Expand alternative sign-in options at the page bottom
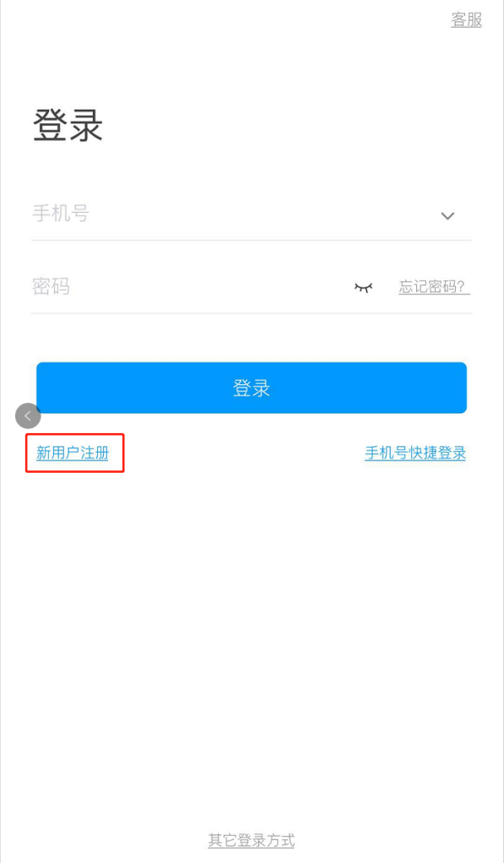 (x=252, y=840)
